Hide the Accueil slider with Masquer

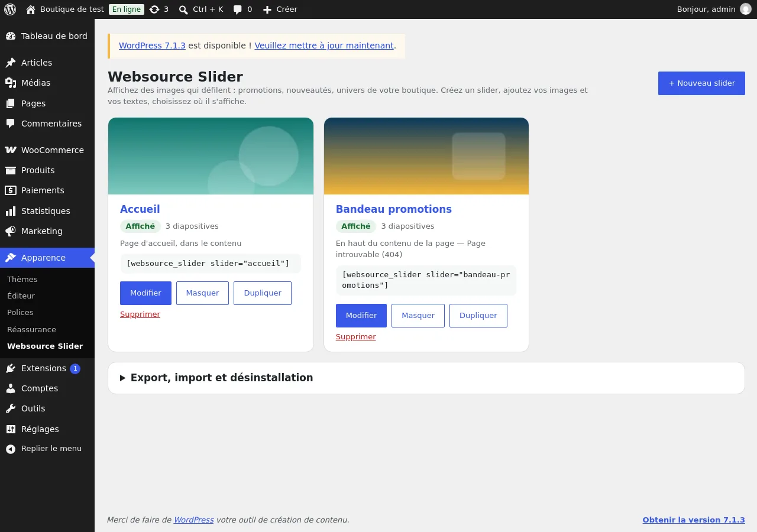tap(202, 293)
